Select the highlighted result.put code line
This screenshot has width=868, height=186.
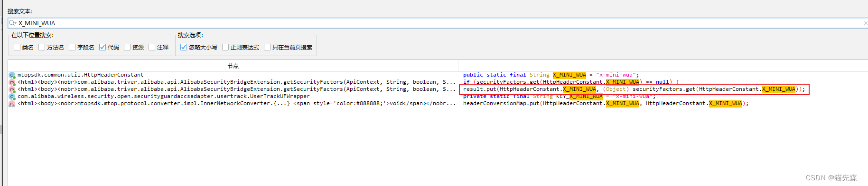click(634, 89)
